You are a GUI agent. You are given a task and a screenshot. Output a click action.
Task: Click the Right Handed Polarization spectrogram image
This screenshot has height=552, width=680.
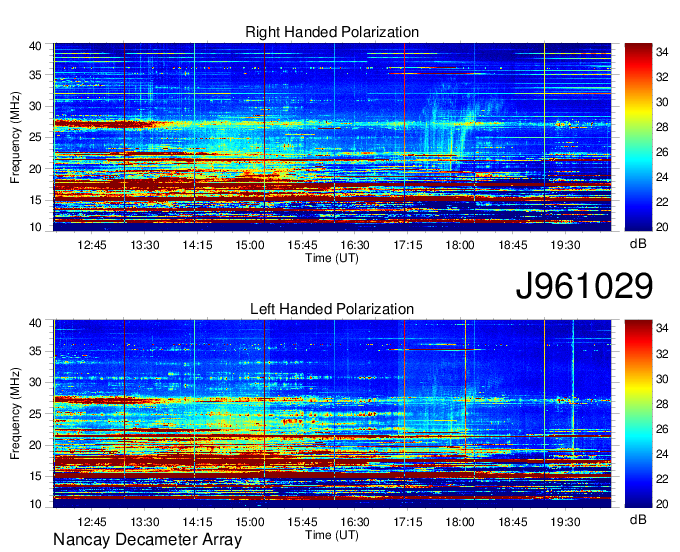[x=332, y=137]
